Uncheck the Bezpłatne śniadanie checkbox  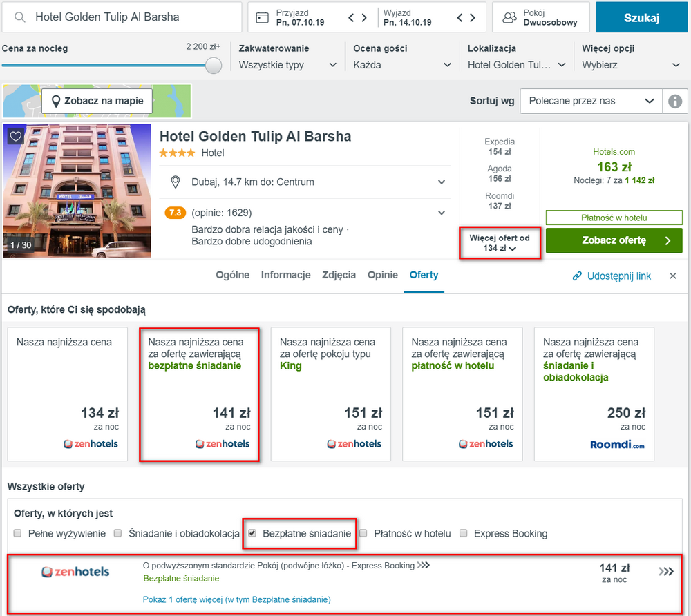[x=252, y=533]
